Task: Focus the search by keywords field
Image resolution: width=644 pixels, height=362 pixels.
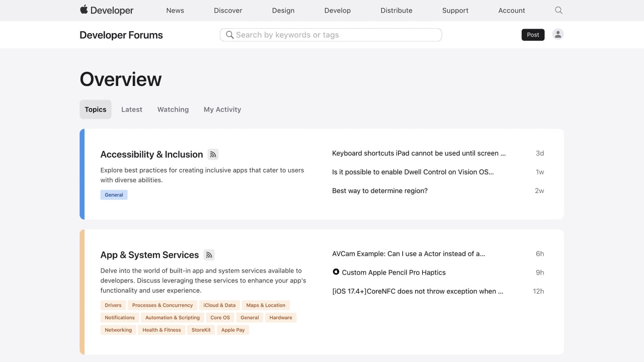Action: (x=331, y=35)
